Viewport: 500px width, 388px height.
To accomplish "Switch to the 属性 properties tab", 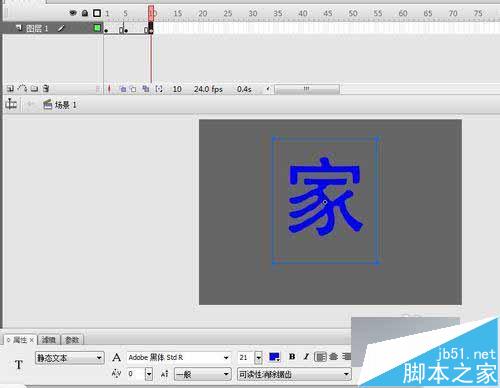I will (20, 340).
